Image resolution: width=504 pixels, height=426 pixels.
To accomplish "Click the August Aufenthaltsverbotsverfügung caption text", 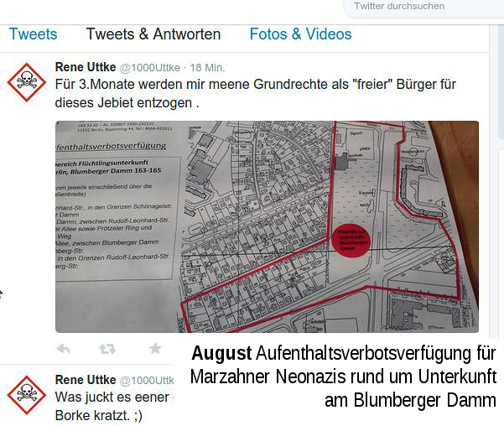I will 343,377.
